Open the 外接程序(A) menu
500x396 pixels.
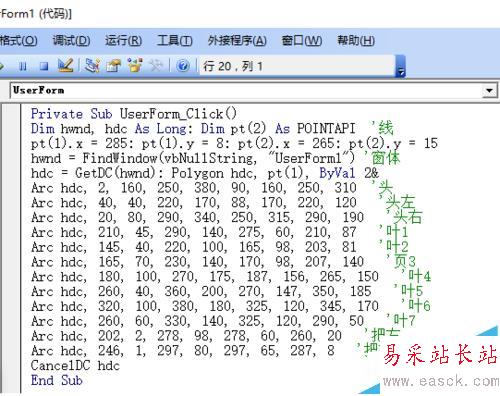237,41
